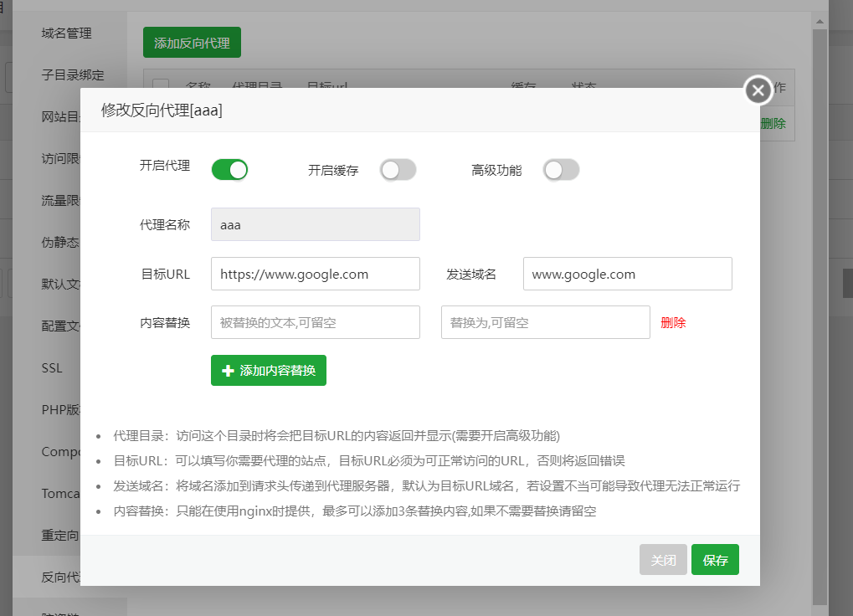Click the 发送域名 text box
Image resolution: width=853 pixels, height=616 pixels.
pos(627,274)
